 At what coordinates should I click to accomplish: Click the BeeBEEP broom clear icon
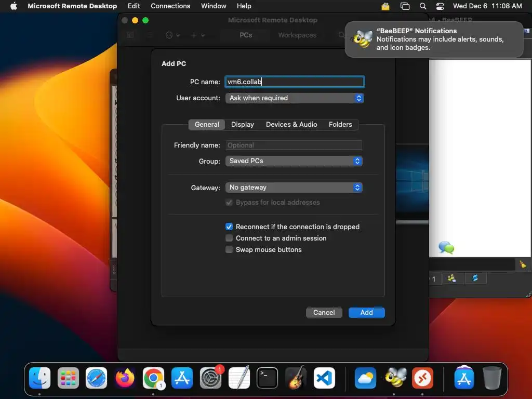tap(523, 264)
